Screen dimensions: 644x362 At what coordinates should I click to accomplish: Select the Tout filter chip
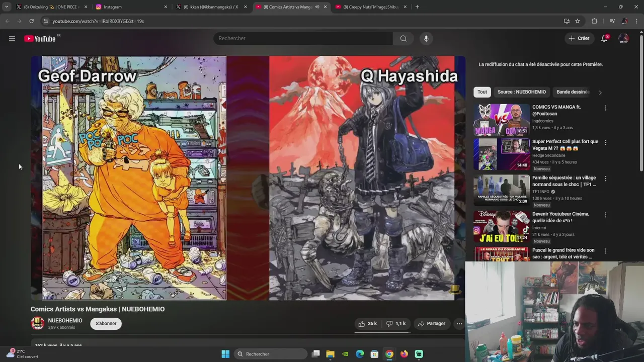coord(482,92)
